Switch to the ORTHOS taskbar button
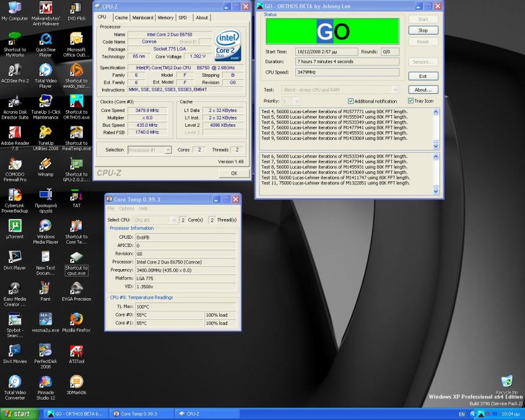 (76, 414)
